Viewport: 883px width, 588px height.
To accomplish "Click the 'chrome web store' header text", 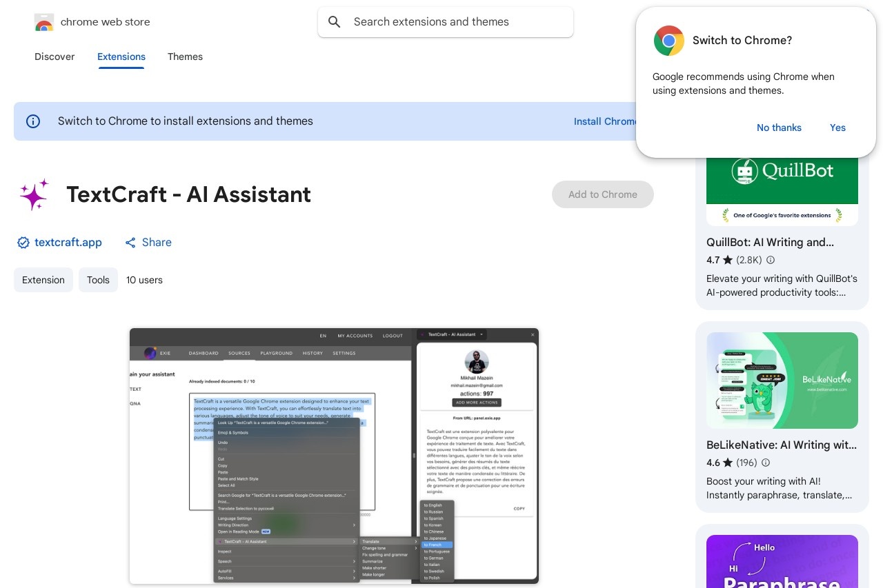I will tap(106, 22).
